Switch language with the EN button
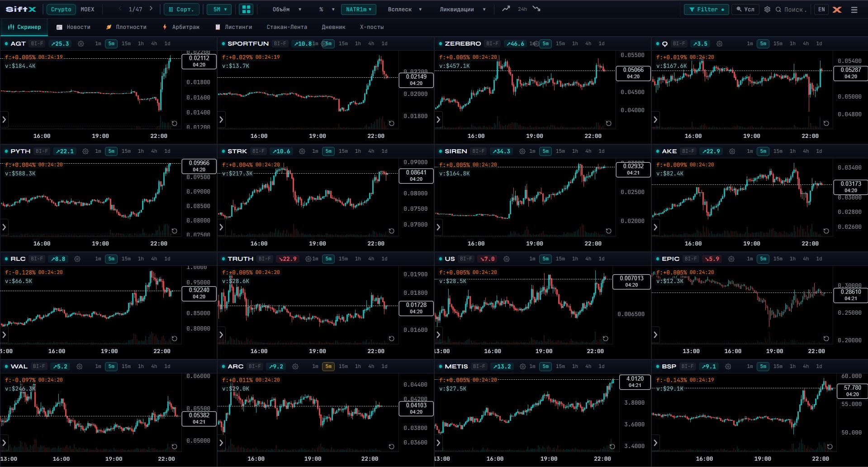 click(x=821, y=9)
